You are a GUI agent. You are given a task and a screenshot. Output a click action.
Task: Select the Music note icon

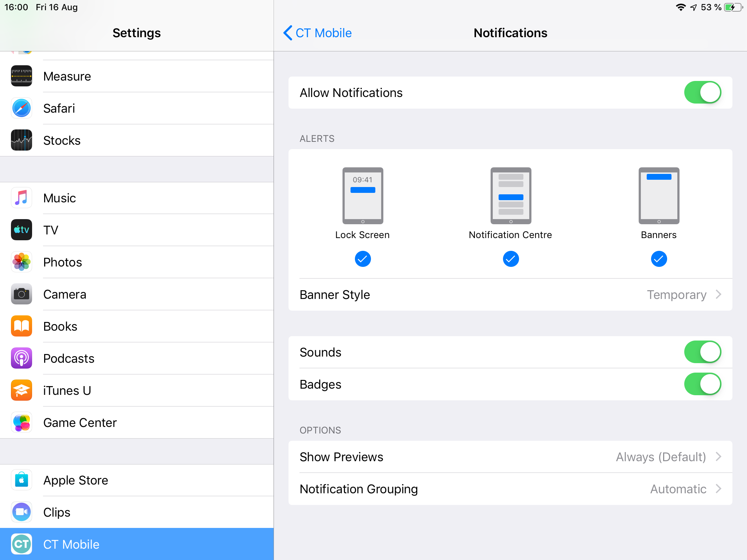click(x=22, y=198)
